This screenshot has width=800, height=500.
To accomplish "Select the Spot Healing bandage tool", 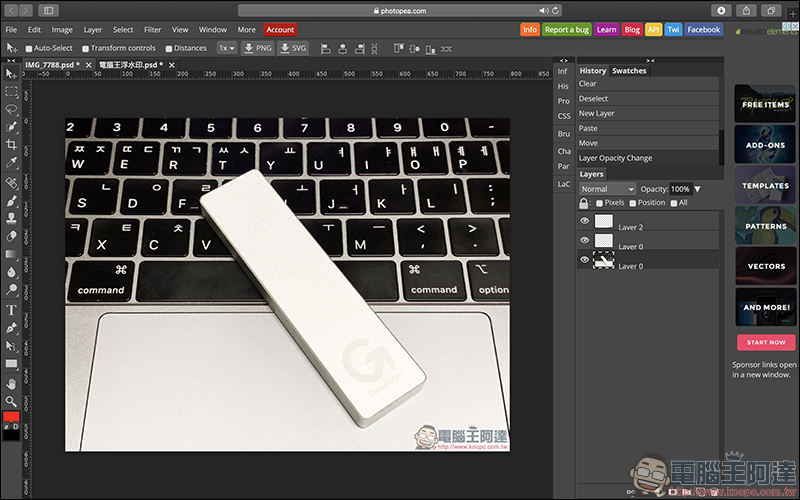I will pyautogui.click(x=11, y=183).
